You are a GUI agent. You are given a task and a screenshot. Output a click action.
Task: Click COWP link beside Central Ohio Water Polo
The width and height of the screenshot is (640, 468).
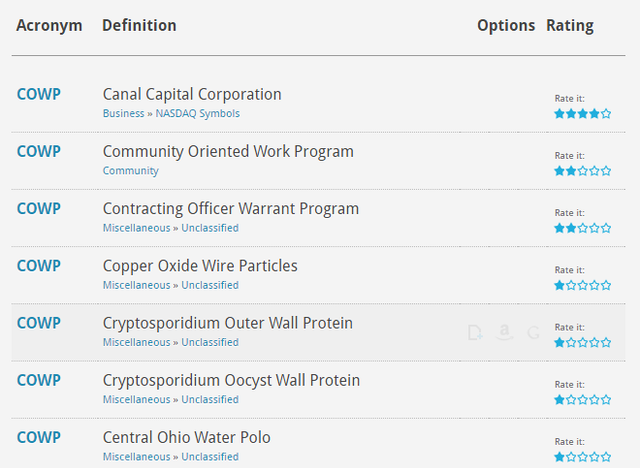(39, 437)
